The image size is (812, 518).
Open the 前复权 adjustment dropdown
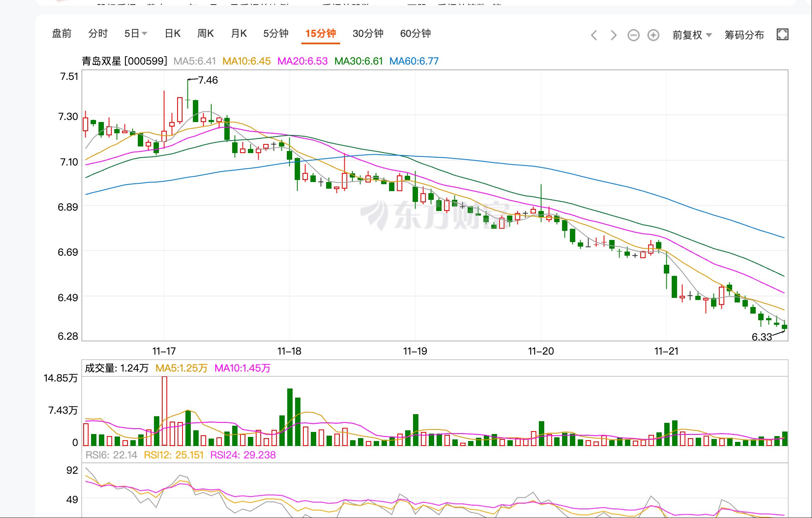(x=692, y=35)
